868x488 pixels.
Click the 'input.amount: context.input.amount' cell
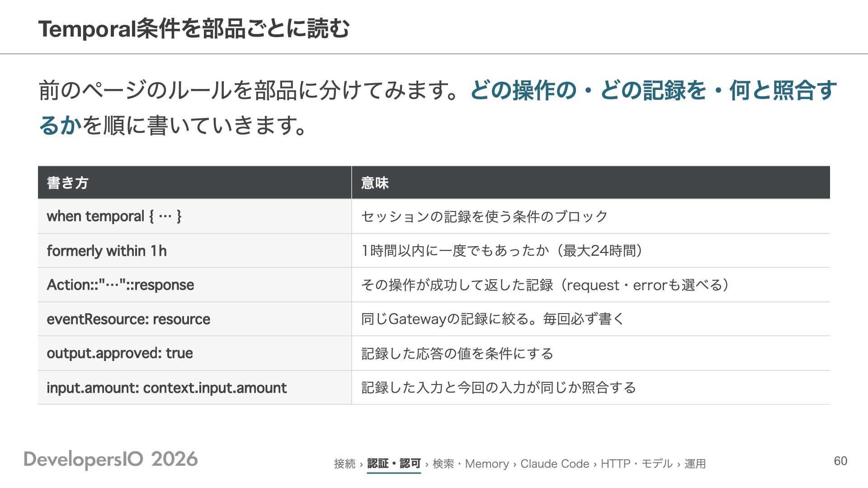[x=194, y=388]
